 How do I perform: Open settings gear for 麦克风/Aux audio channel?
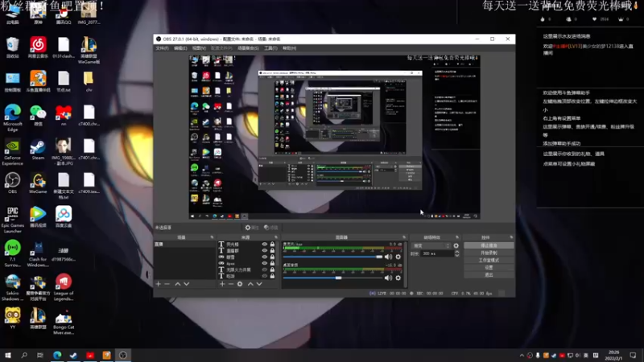398,257
